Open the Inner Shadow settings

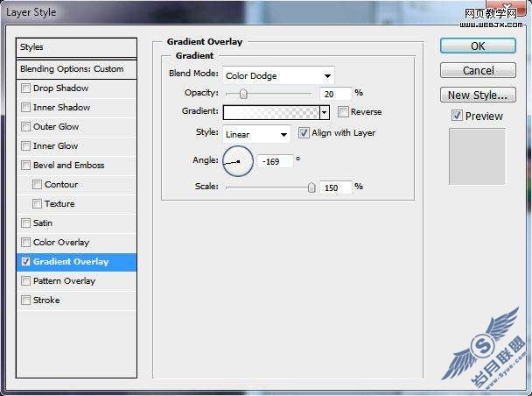pyautogui.click(x=61, y=108)
